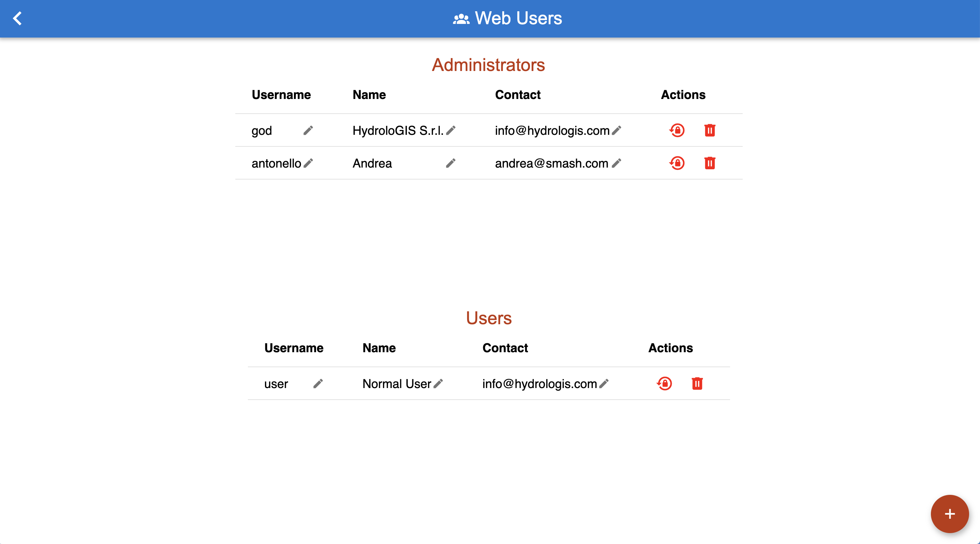This screenshot has height=544, width=980.
Task: Edit god's contact email pencil
Action: [617, 131]
